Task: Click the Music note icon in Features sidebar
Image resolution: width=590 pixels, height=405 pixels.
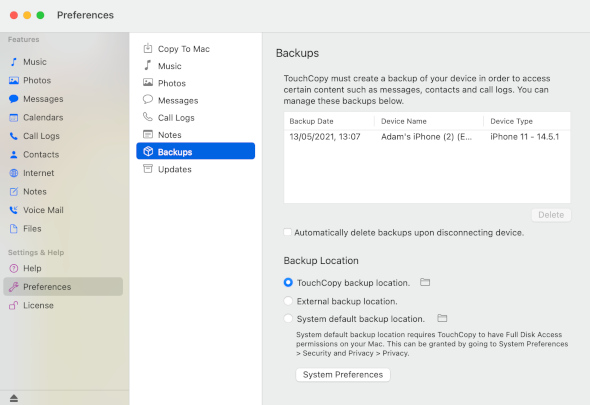Action: (14, 62)
